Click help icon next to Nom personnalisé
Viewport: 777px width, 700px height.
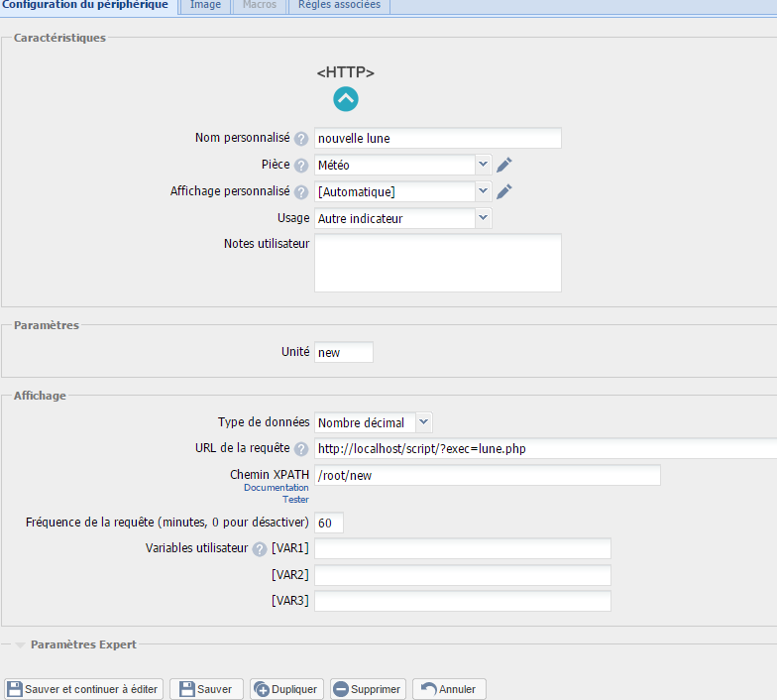[301, 139]
